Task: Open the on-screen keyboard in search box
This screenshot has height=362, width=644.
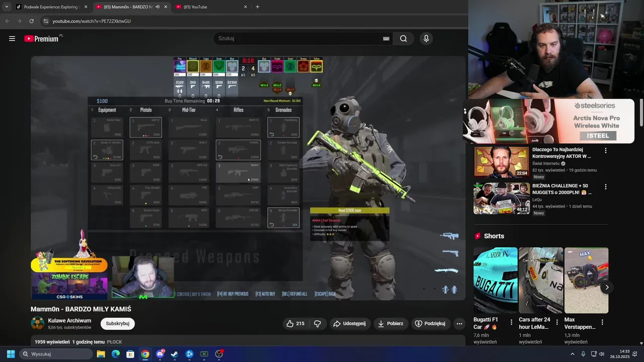Action: pyautogui.click(x=386, y=39)
